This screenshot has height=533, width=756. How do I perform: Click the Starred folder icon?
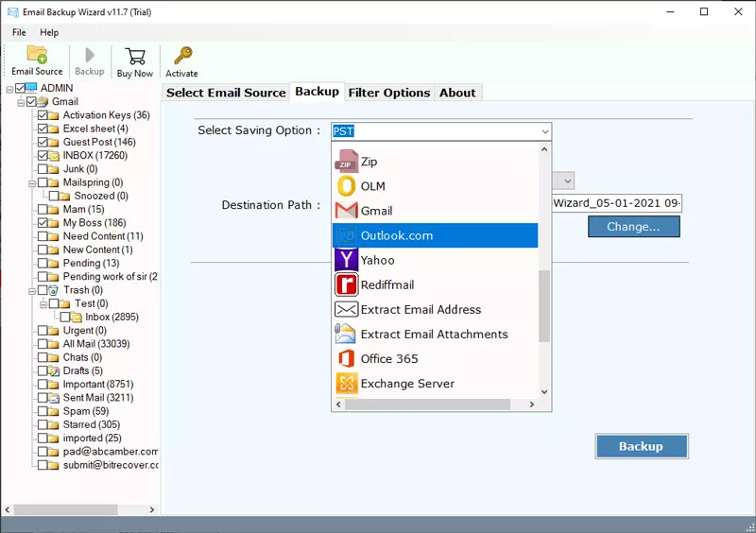coord(54,425)
